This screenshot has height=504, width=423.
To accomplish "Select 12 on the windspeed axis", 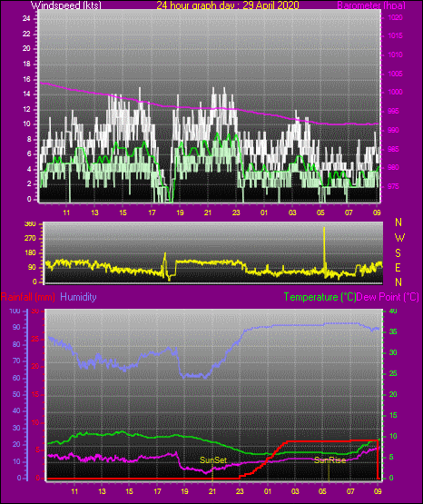I will click(26, 109).
